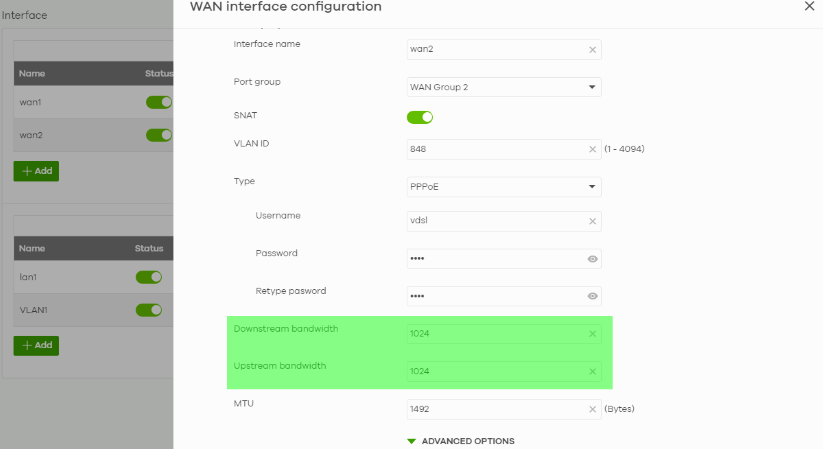Expand the Advanced Options section
Image resolution: width=823 pixels, height=449 pixels.
pyautogui.click(x=461, y=441)
